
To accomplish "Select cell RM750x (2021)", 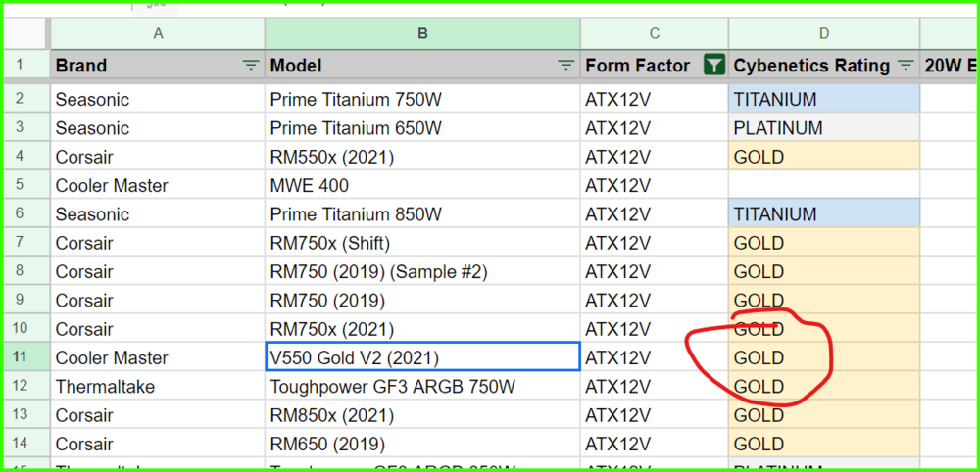I will pos(422,328).
